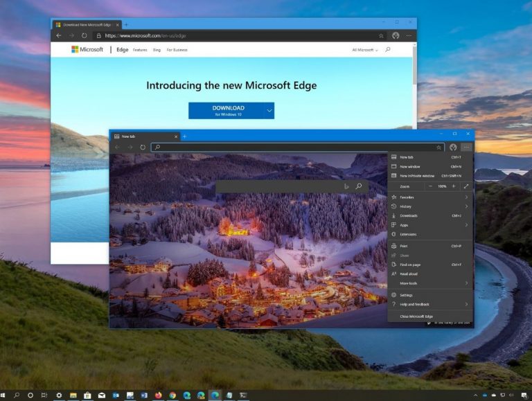Click the microsoft.com page search magnifier icon
The width and height of the screenshot is (532, 401).
point(388,50)
